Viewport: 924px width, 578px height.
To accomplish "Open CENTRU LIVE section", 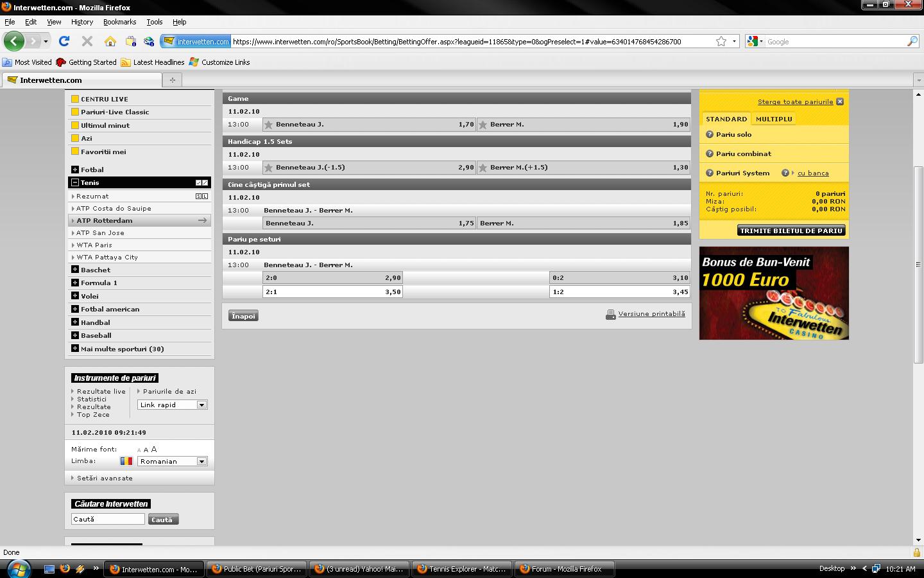I will click(x=105, y=99).
